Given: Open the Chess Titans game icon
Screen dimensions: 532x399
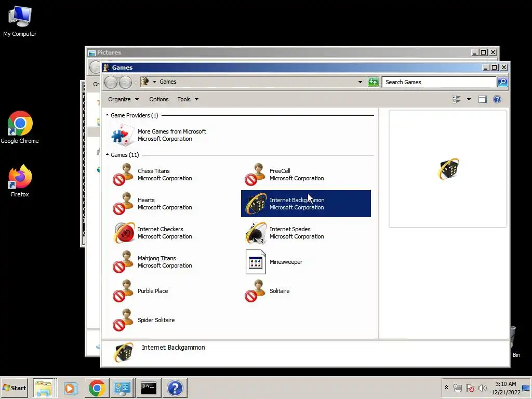Looking at the screenshot, I should pos(123,175).
